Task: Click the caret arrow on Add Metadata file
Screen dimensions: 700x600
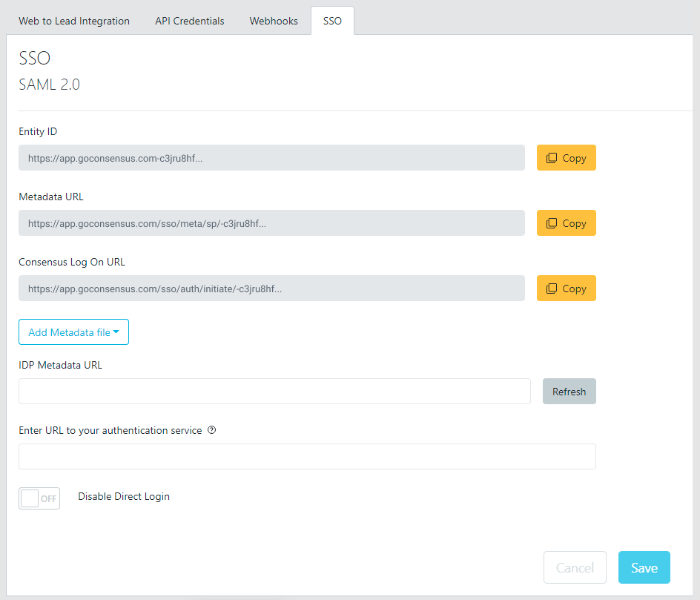Action: 116,332
